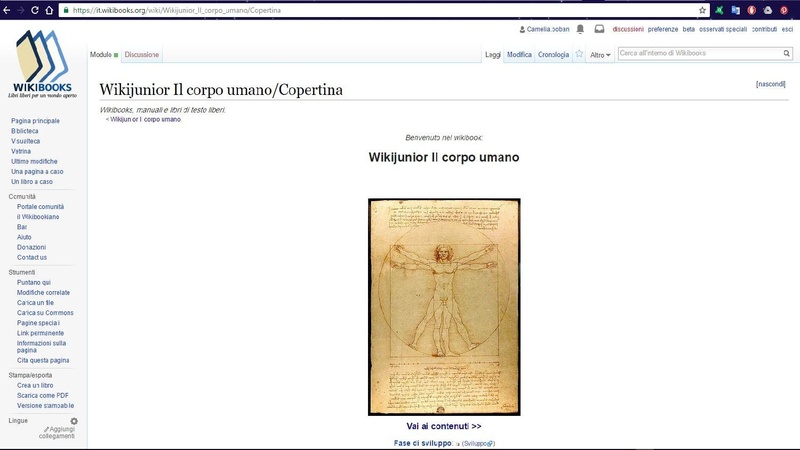Image resolution: width=800 pixels, height=450 pixels.
Task: Open the preferenze link
Action: tap(663, 30)
